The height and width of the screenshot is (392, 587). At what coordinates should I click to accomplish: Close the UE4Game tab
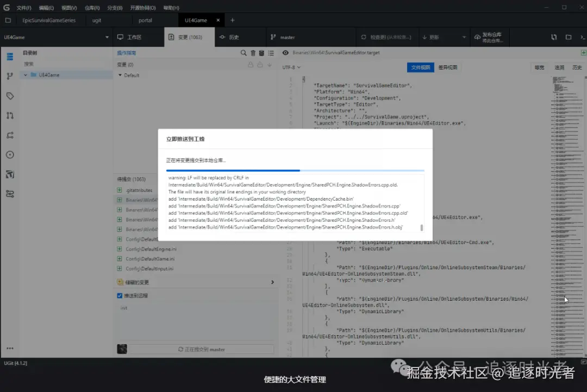[x=218, y=20]
